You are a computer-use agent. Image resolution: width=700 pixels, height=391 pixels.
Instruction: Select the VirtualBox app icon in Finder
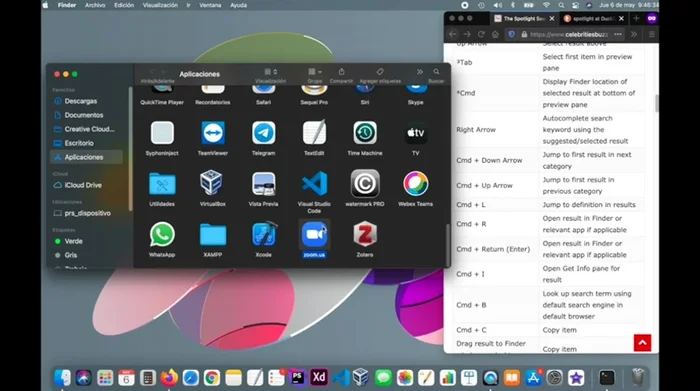tap(212, 183)
